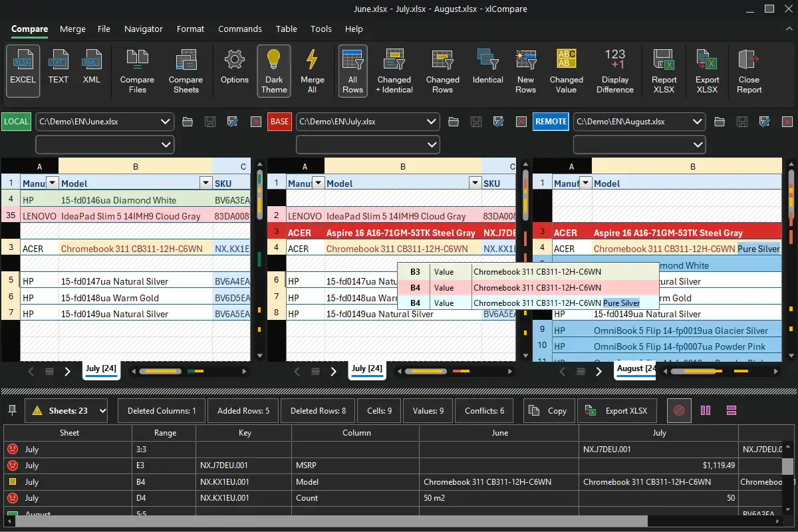Toggle the All Rows filter

tap(352, 70)
